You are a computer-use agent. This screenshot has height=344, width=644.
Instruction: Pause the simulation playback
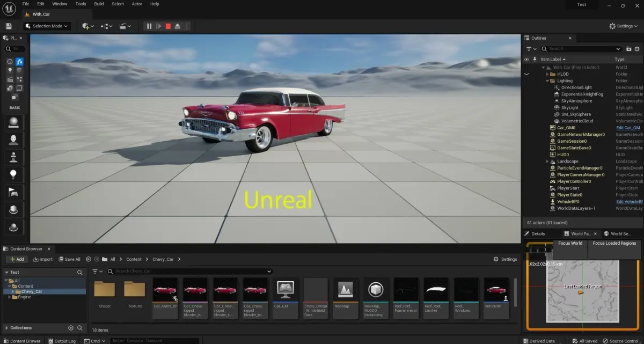pos(149,26)
